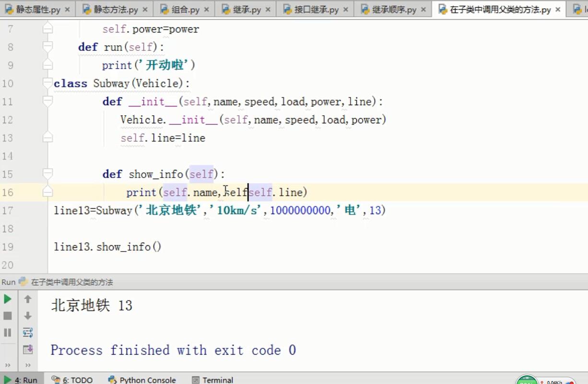The width and height of the screenshot is (588, 384).
Task: Click the up arrow in Run toolbar
Action: [28, 299]
